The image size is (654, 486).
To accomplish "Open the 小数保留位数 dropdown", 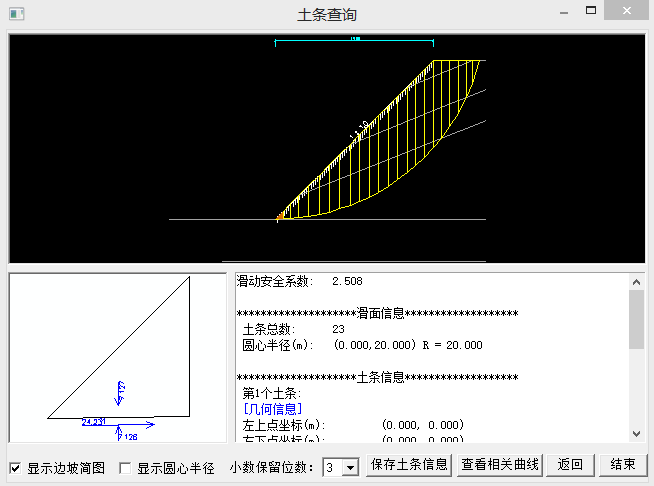I will pyautogui.click(x=350, y=467).
